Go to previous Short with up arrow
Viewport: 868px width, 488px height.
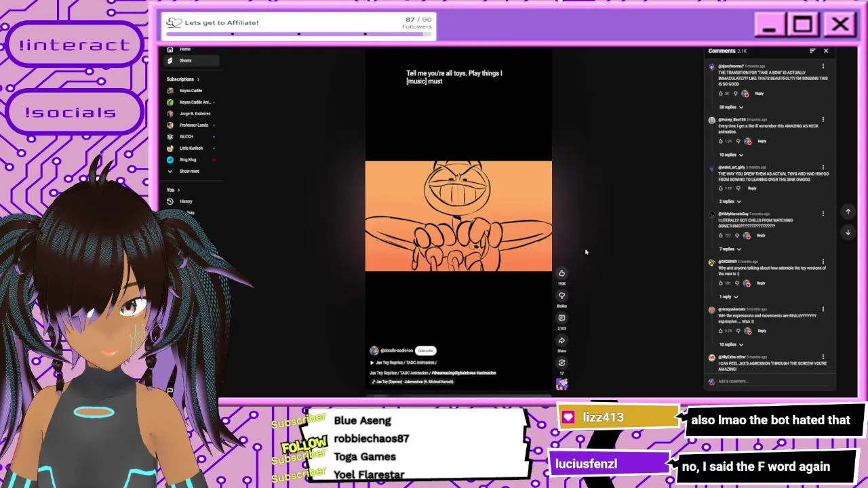click(x=848, y=212)
